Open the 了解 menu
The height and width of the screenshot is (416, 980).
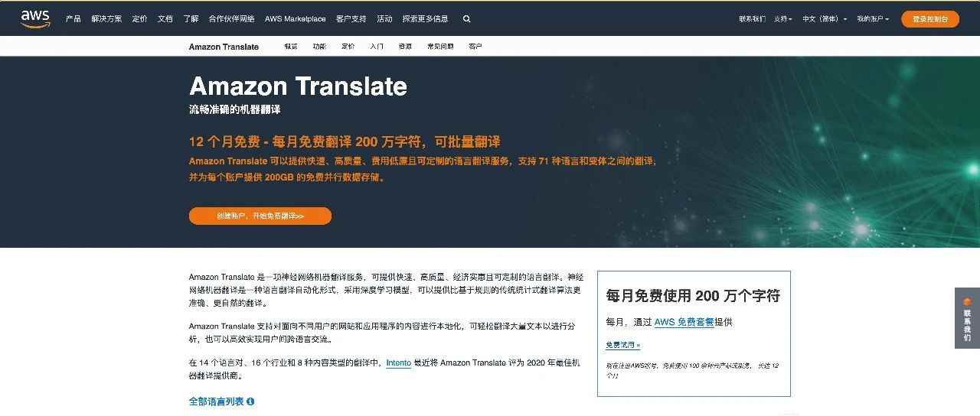(191, 19)
